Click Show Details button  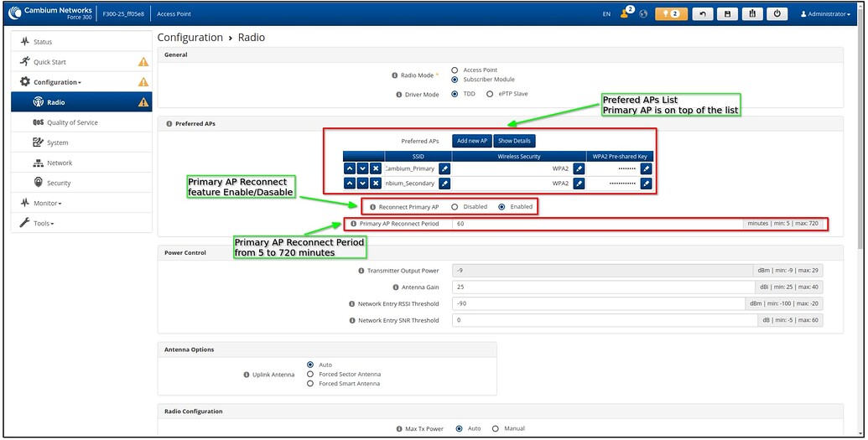(514, 141)
